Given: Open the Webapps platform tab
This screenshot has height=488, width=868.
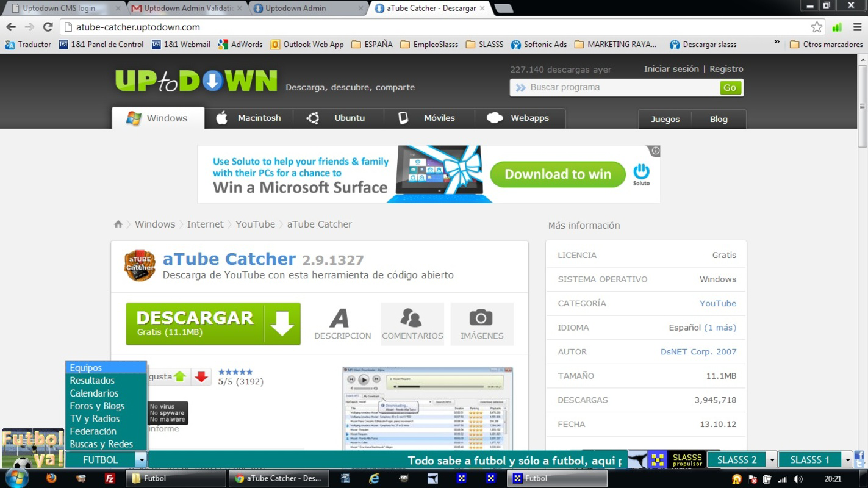Looking at the screenshot, I should (x=520, y=118).
